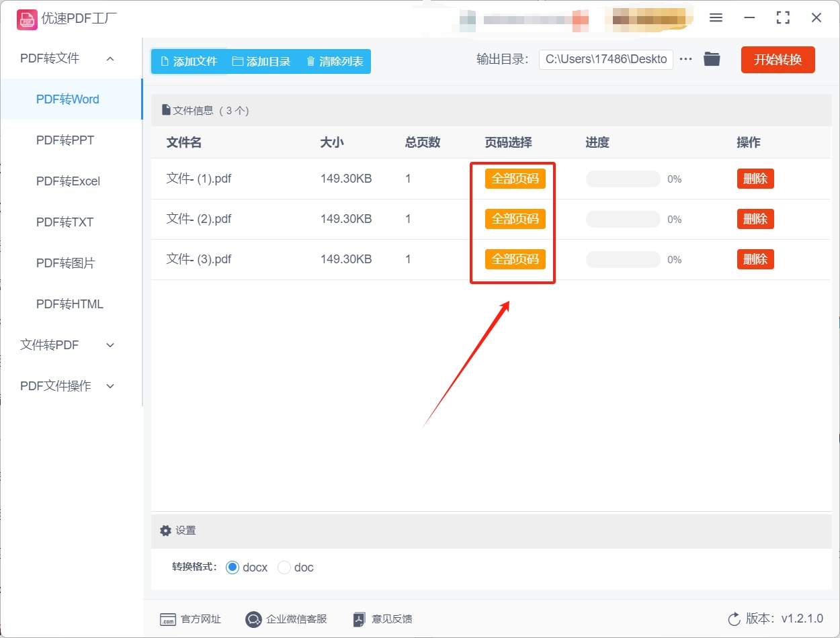Viewport: 840px width, 638px height.
Task: Open the hamburger menu at top right
Action: 716,18
